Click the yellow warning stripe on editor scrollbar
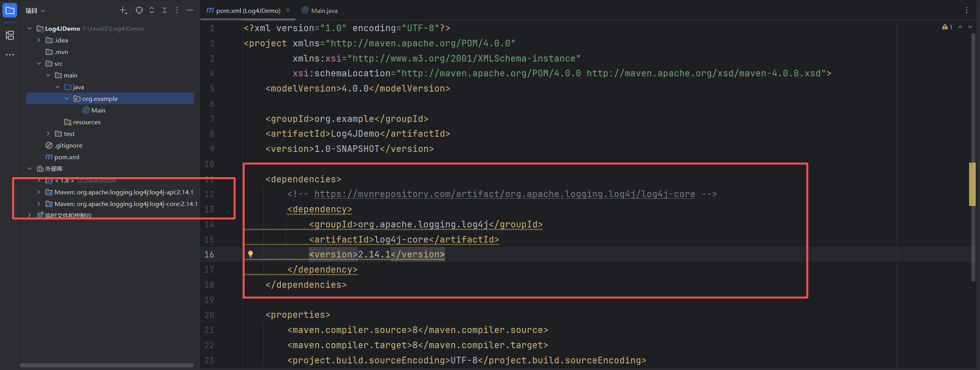Viewport: 980px width, 370px height. coord(972,184)
